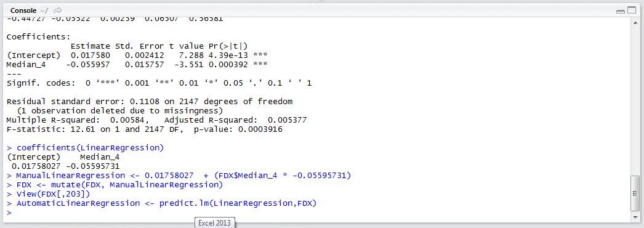Click the console scrollbar thumb

click(x=635, y=193)
